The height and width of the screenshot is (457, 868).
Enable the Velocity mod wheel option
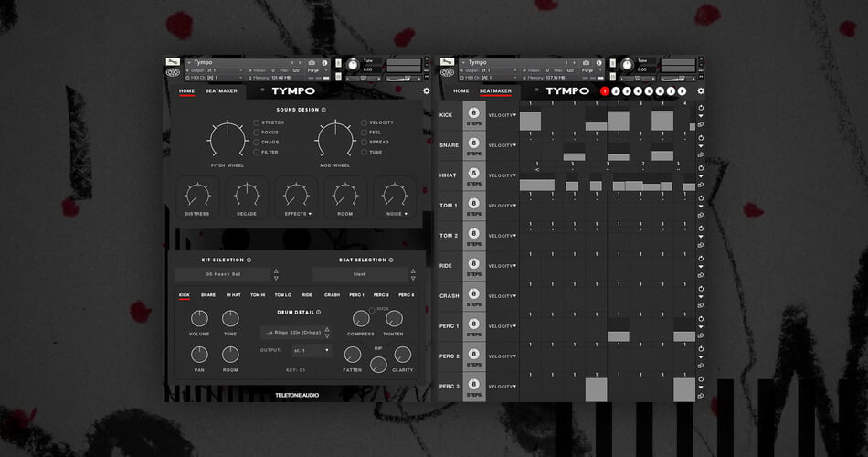364,122
